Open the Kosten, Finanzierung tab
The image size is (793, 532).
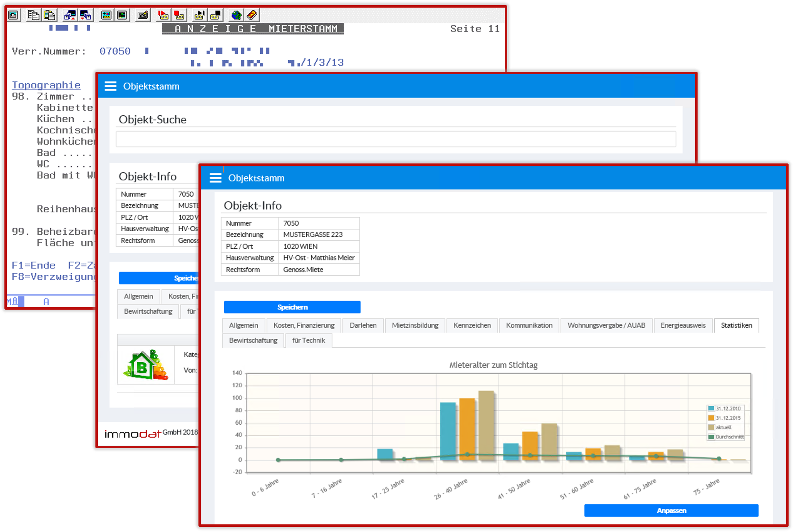pyautogui.click(x=304, y=325)
